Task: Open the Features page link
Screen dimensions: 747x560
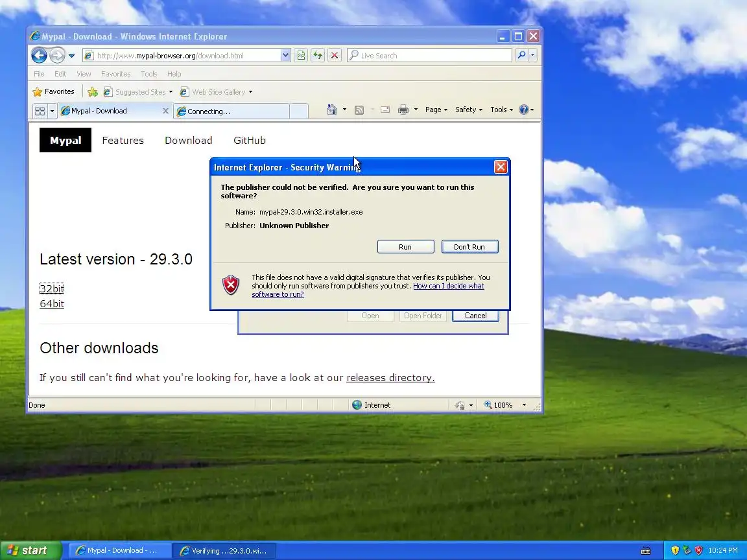Action: [123, 141]
